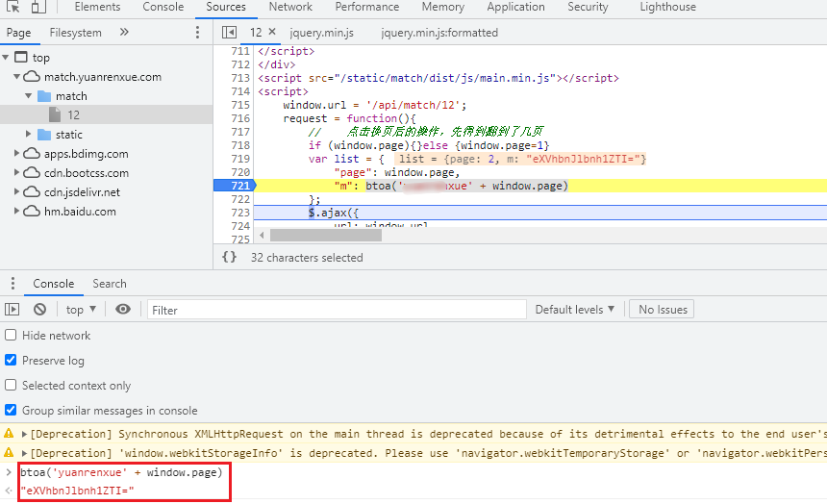827x504 pixels.
Task: Click the apps.bdimg.com cloud icon
Action: 32,153
